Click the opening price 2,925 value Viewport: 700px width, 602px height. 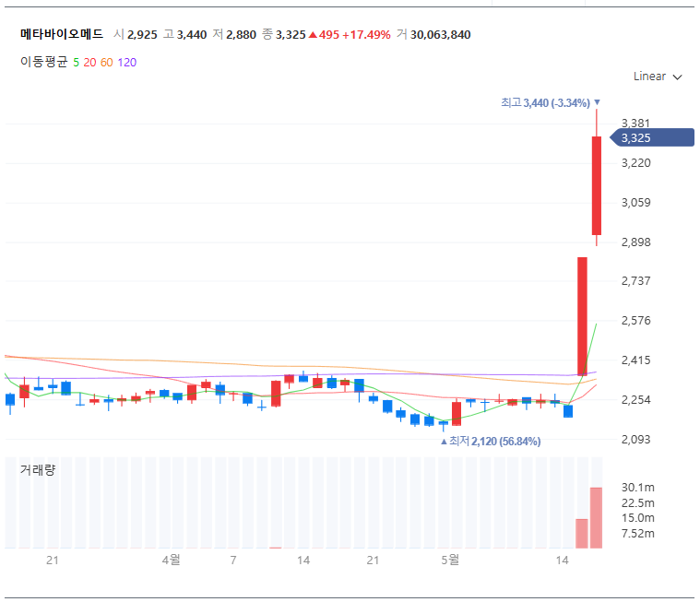(142, 35)
